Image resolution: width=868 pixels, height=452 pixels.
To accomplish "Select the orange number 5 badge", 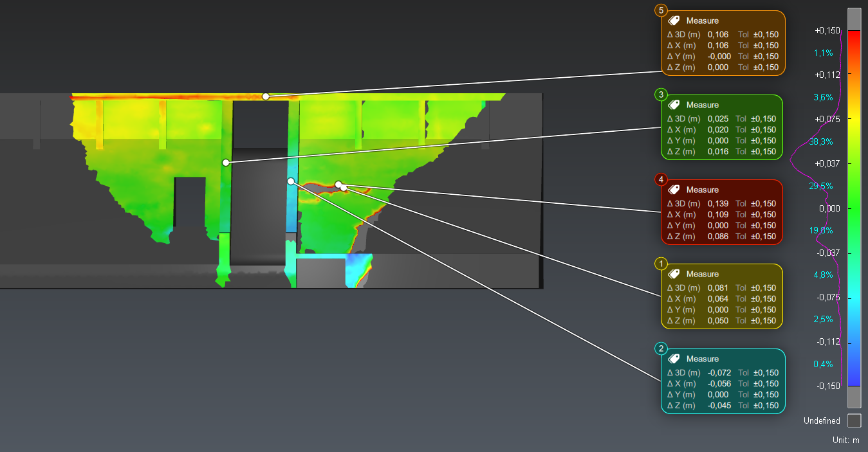I will click(660, 11).
